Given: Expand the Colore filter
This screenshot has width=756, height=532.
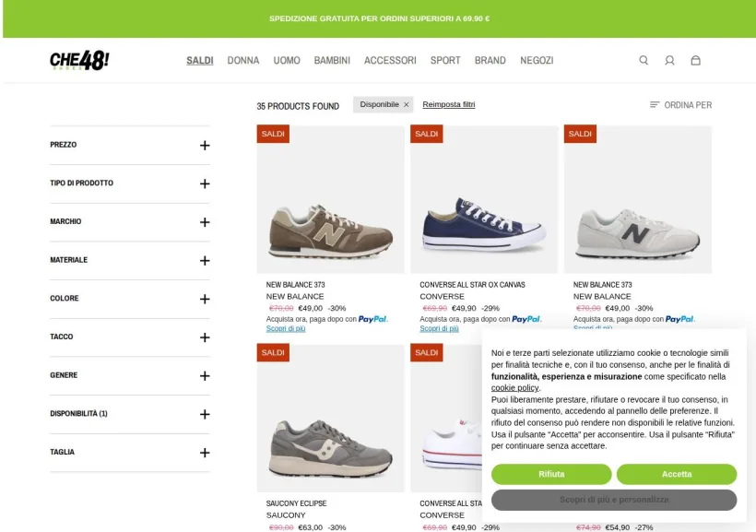Looking at the screenshot, I should tap(130, 299).
